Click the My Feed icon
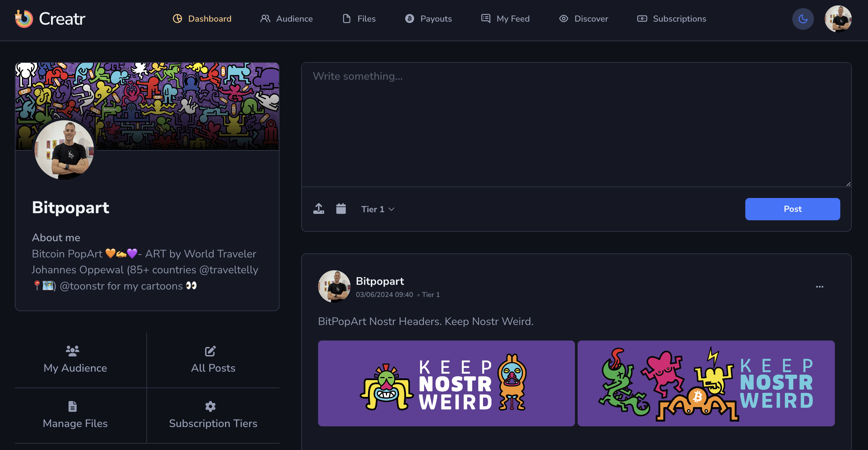This screenshot has height=450, width=868. tap(484, 18)
